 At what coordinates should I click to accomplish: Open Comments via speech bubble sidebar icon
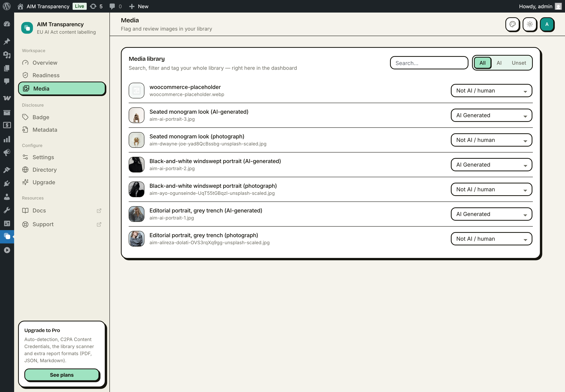pyautogui.click(x=7, y=81)
